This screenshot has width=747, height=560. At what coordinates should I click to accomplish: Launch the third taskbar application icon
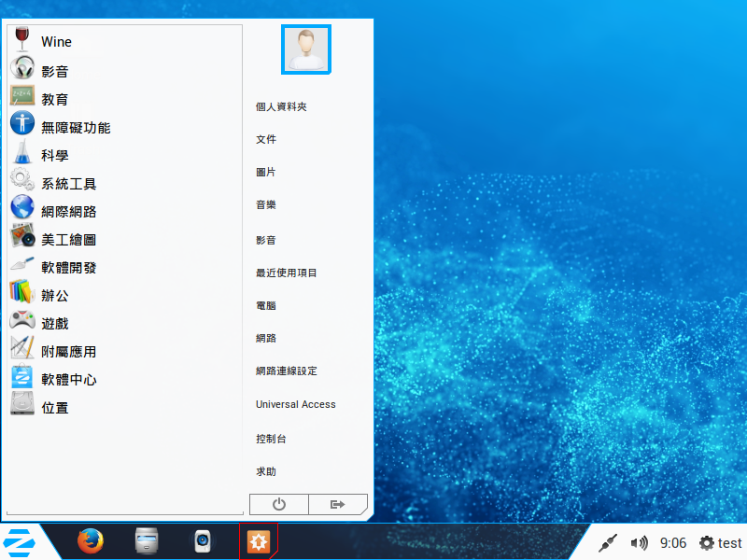coord(203,541)
